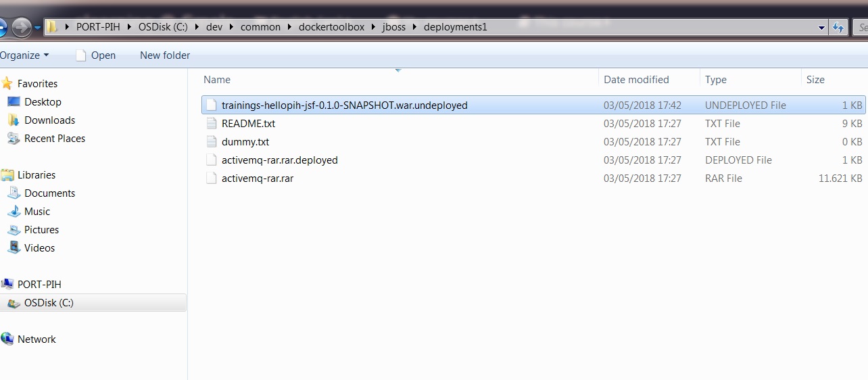The width and height of the screenshot is (868, 380).
Task: Open the Pictures library
Action: (41, 230)
